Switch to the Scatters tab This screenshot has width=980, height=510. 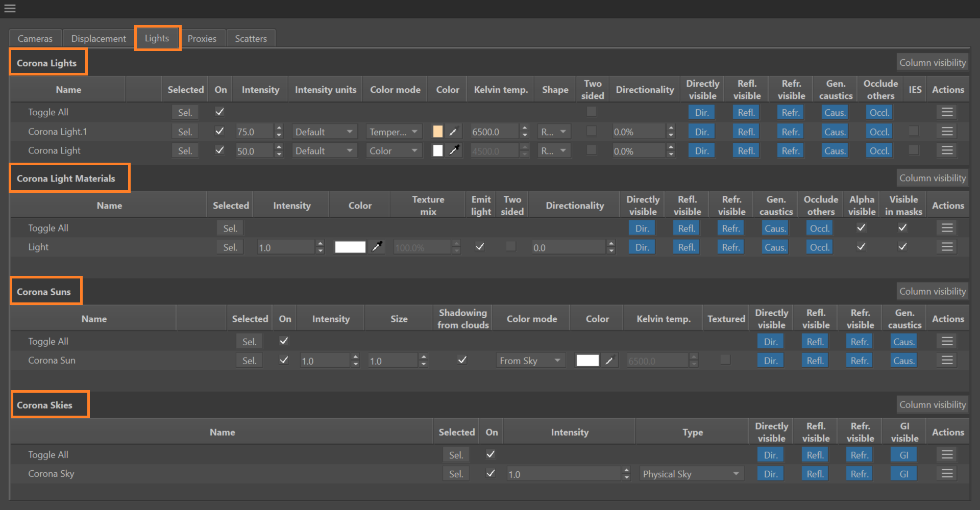pyautogui.click(x=251, y=38)
